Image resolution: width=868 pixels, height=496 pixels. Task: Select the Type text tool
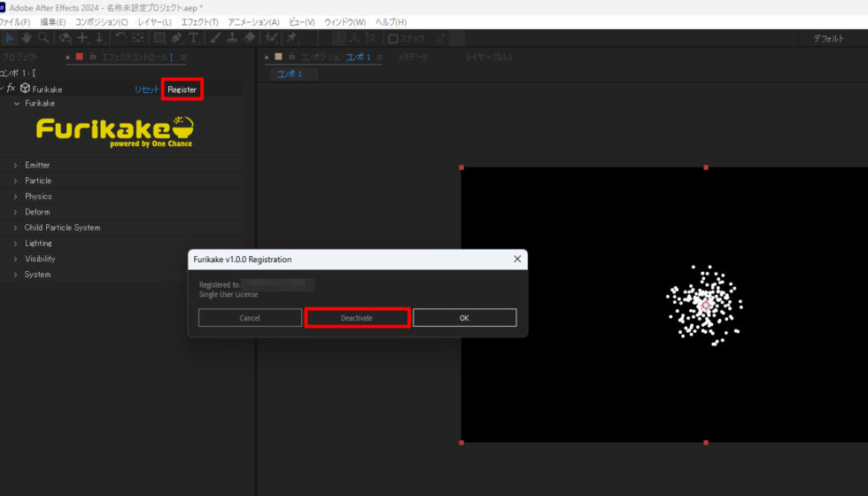(x=193, y=37)
